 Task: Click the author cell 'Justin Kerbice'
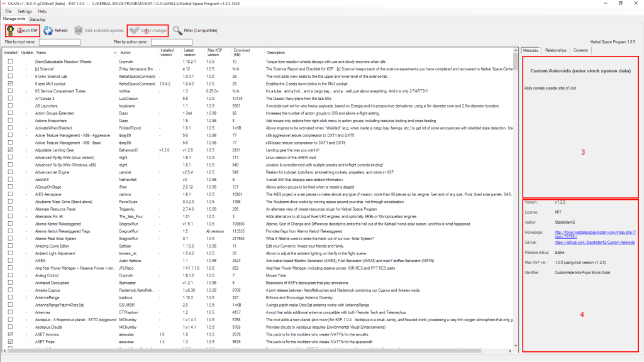(x=130, y=261)
